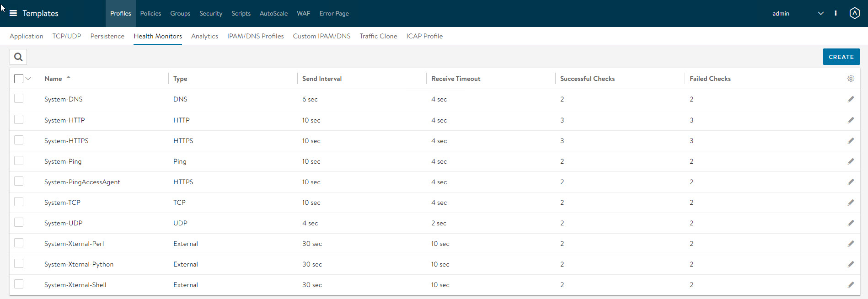Toggle the select-all header checkbox
Screen dimensions: 868x299
pyautogui.click(x=19, y=79)
